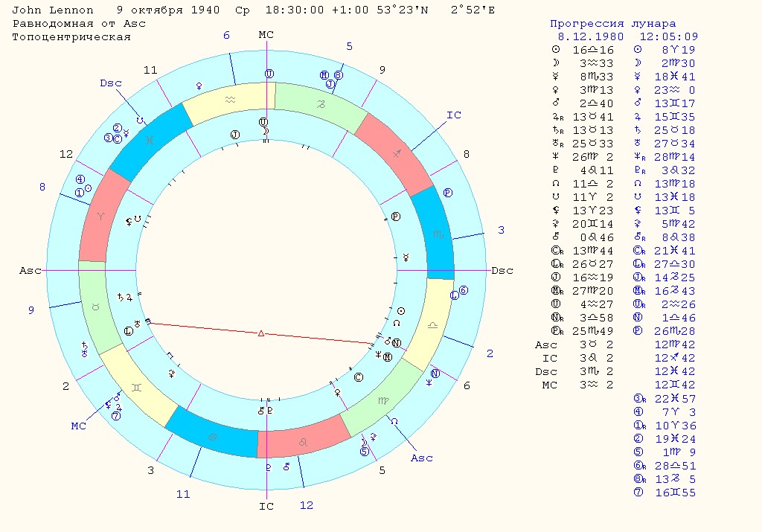Click the yellow Gemini segment in zodiac ring

[x=138, y=387]
